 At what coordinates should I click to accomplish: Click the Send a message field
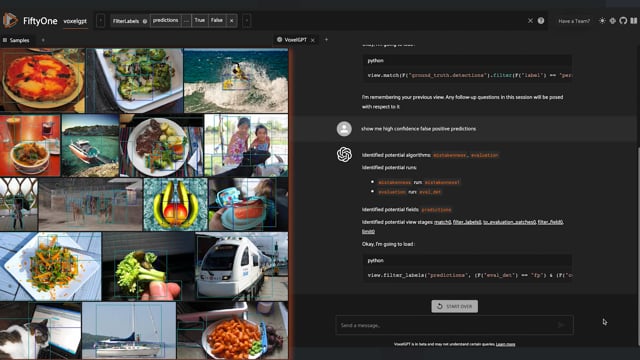[454, 325]
